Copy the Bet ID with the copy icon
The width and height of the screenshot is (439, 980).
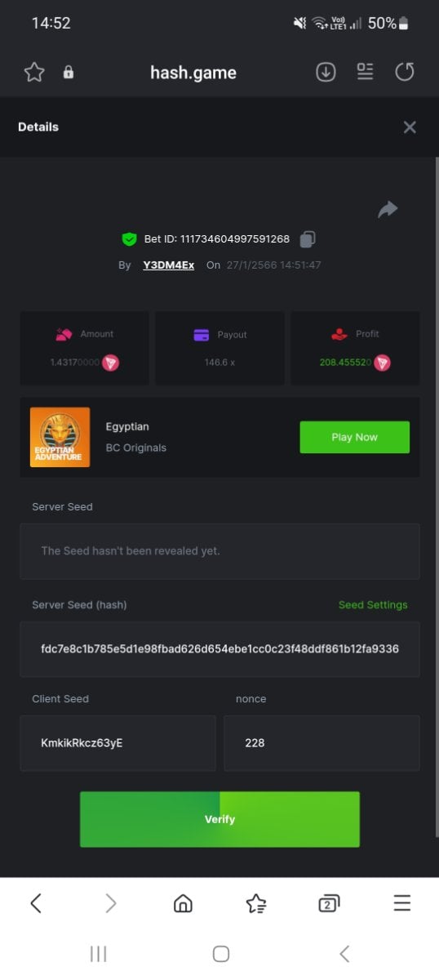pos(308,239)
